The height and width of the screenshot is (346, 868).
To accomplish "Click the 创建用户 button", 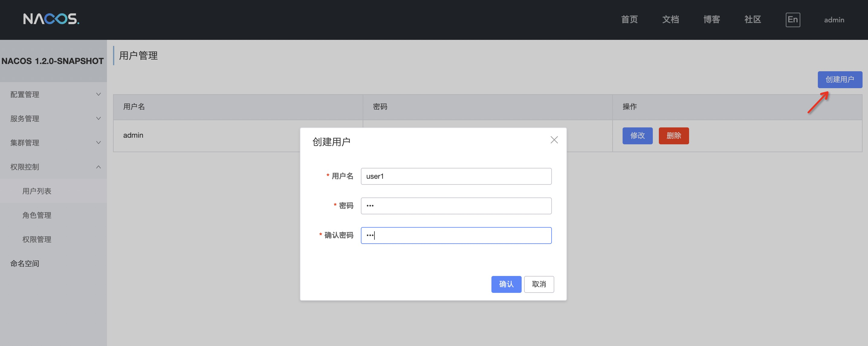I will pyautogui.click(x=840, y=79).
